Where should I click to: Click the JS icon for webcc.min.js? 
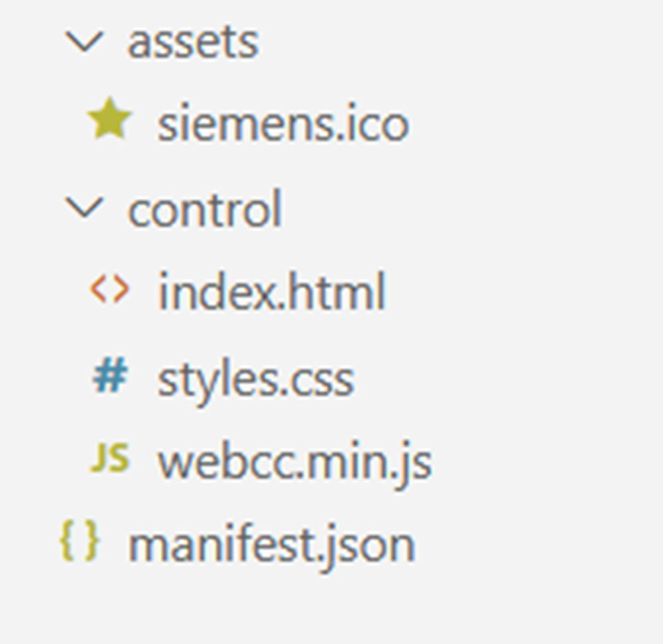(x=109, y=459)
